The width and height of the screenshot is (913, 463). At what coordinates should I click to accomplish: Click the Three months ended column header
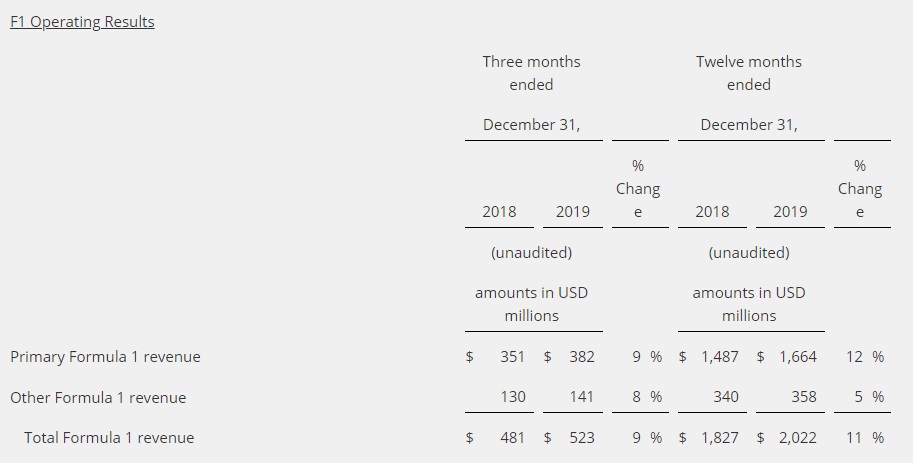click(x=531, y=73)
